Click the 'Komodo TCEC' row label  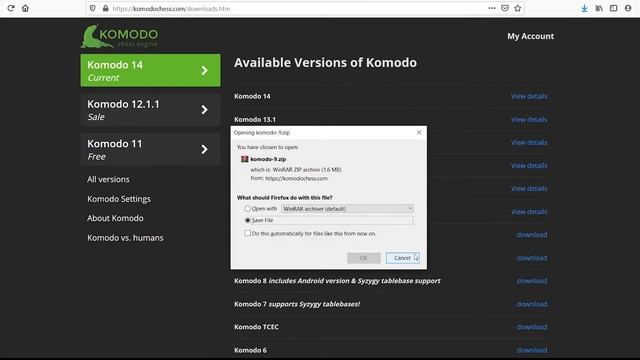coord(256,327)
